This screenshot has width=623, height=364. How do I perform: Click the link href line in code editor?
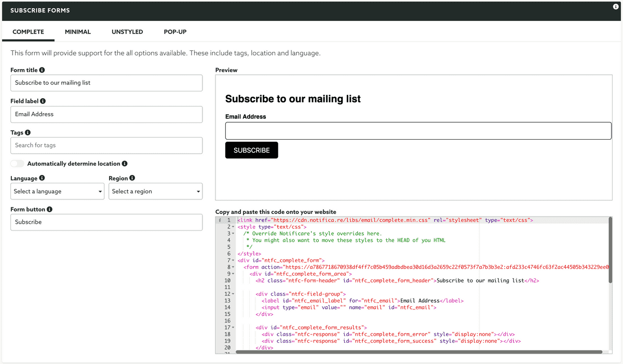(x=385, y=220)
